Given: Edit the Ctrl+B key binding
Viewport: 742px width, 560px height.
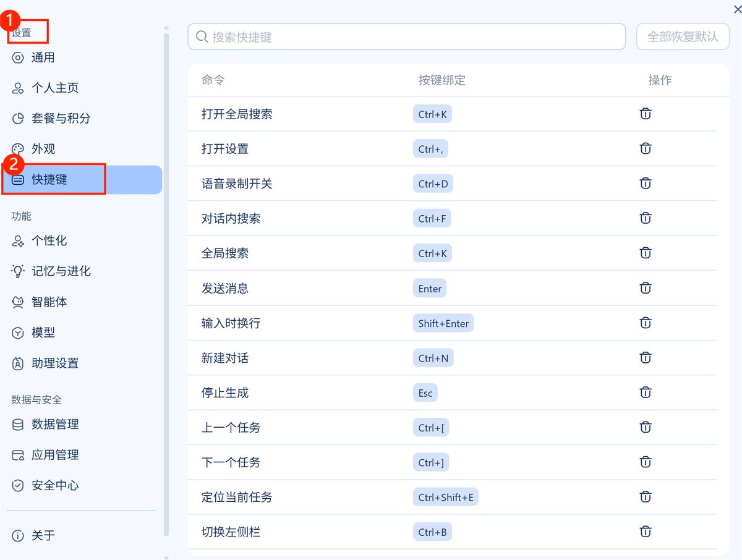Looking at the screenshot, I should (432, 532).
